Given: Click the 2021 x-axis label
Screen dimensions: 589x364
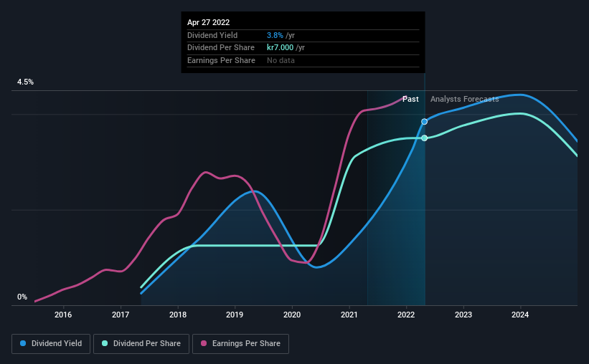Looking at the screenshot, I should 349,315.
